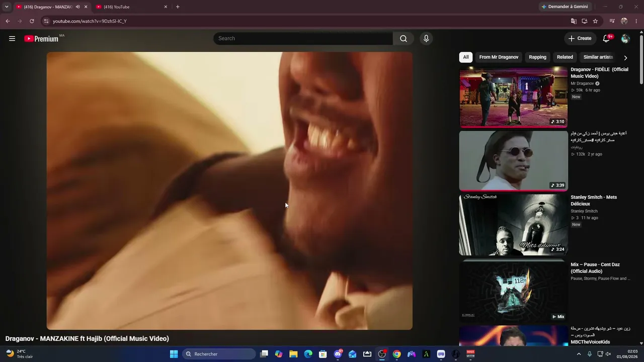View site information icon in address bar

[46, 21]
